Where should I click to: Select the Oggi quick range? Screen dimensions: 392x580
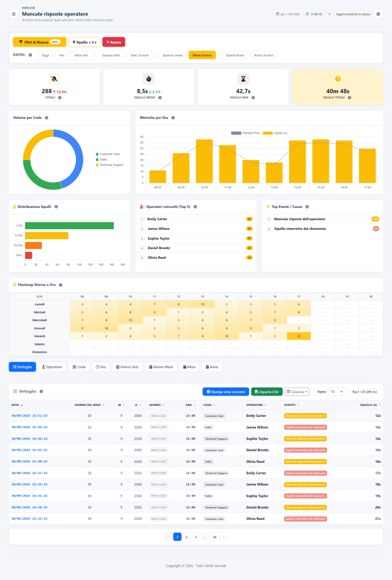click(x=45, y=55)
